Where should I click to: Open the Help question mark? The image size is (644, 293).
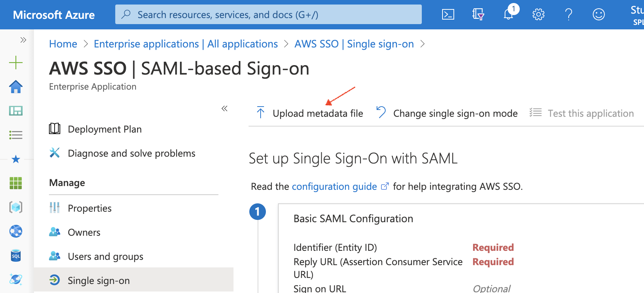click(x=569, y=15)
